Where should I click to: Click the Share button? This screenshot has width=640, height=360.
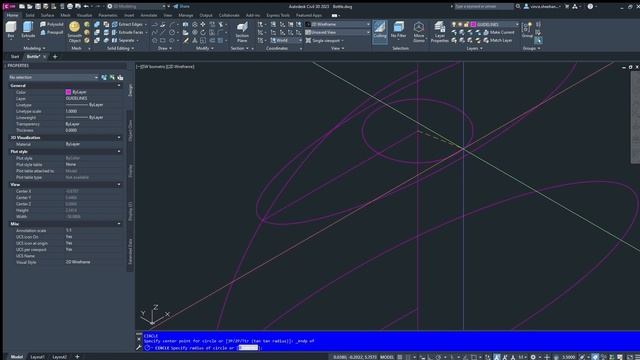181,6
